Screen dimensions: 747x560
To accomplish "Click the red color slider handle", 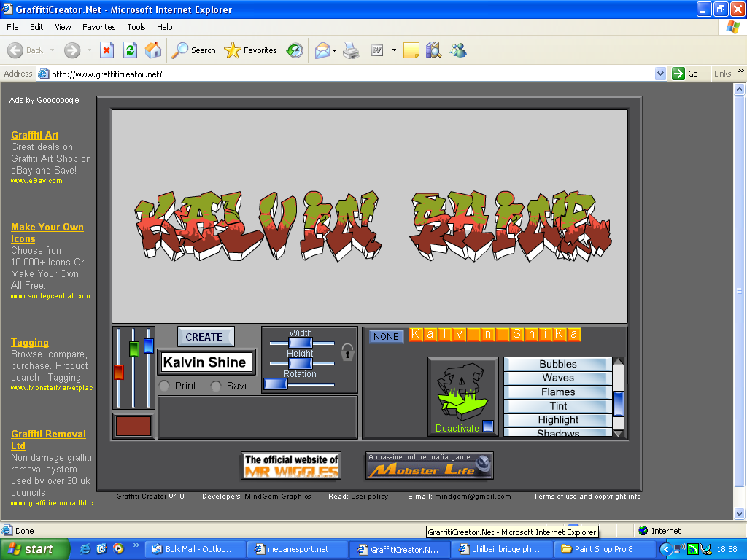I will 119,372.
